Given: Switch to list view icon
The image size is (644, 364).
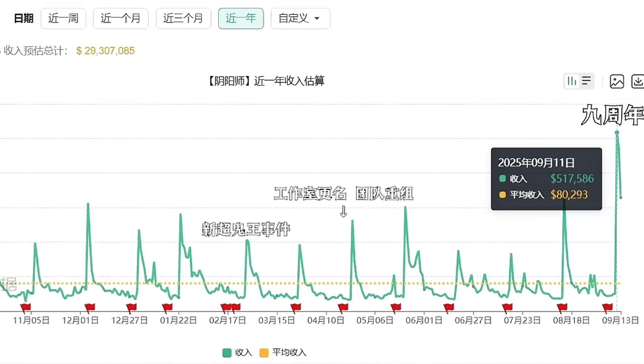Looking at the screenshot, I should click(586, 81).
